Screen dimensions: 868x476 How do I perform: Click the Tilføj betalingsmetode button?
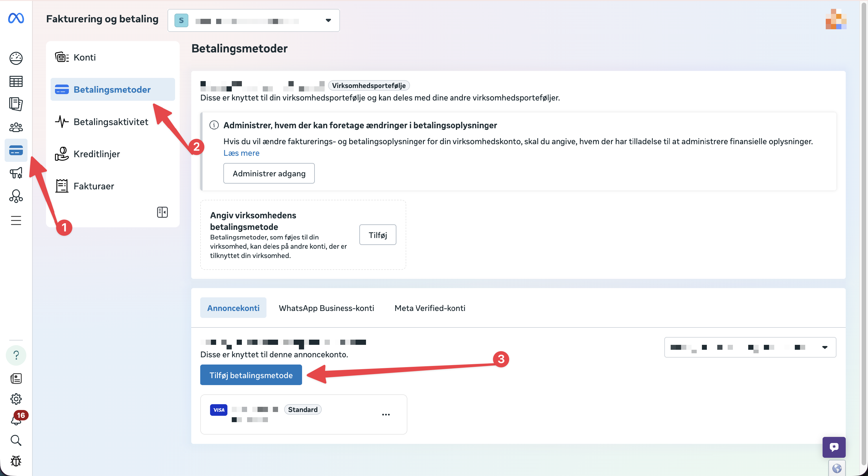pos(251,375)
